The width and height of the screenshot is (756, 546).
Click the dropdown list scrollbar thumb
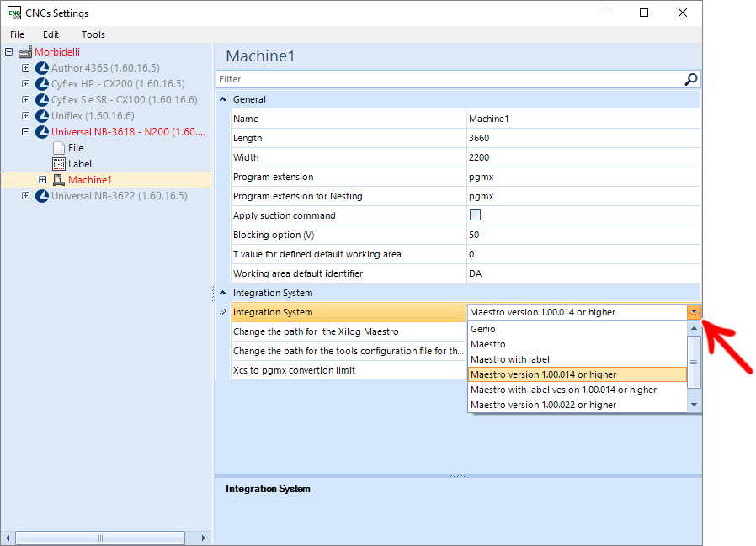pyautogui.click(x=694, y=362)
